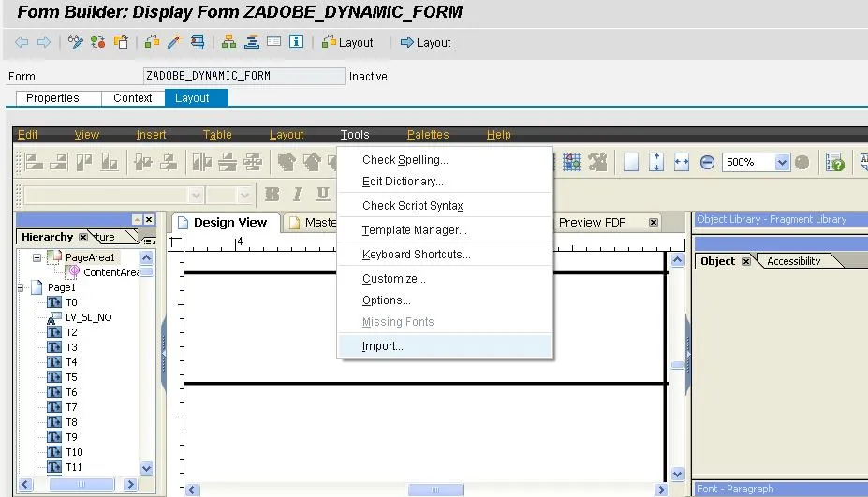
Task: Click the Zoom Out minus icon
Action: tap(707, 162)
